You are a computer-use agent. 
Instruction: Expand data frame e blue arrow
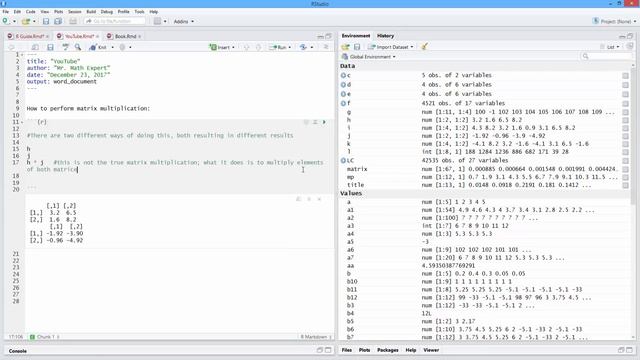[343, 94]
